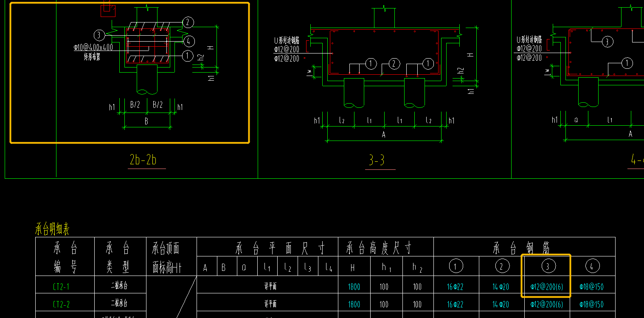This screenshot has width=644, height=318.
Task: Select U形封边钢筋 label in section 4-4
Action: pos(529,39)
